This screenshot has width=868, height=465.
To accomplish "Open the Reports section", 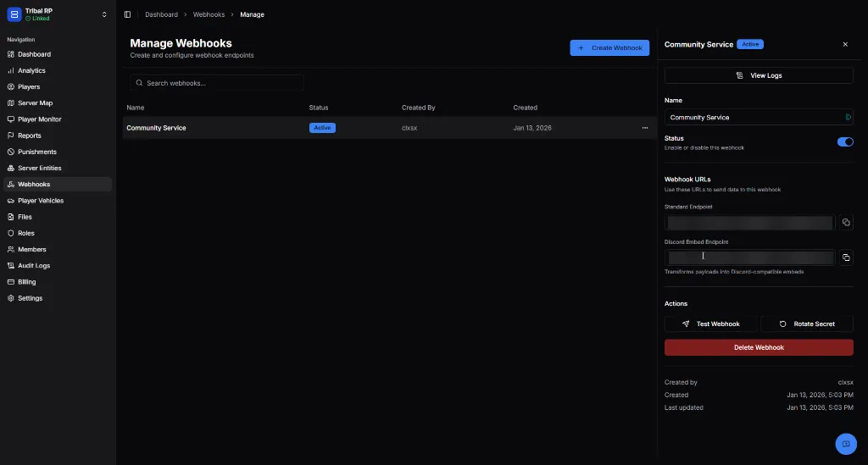I will [x=58, y=136].
